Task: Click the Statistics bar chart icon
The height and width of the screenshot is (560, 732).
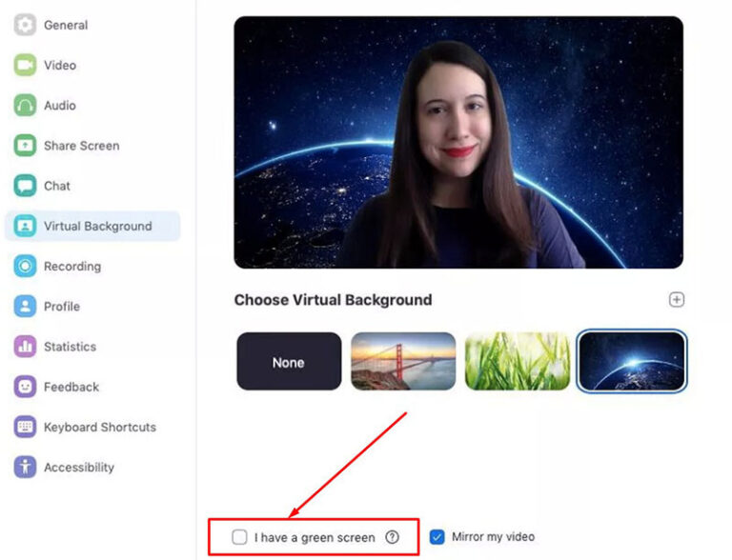Action: pyautogui.click(x=25, y=347)
